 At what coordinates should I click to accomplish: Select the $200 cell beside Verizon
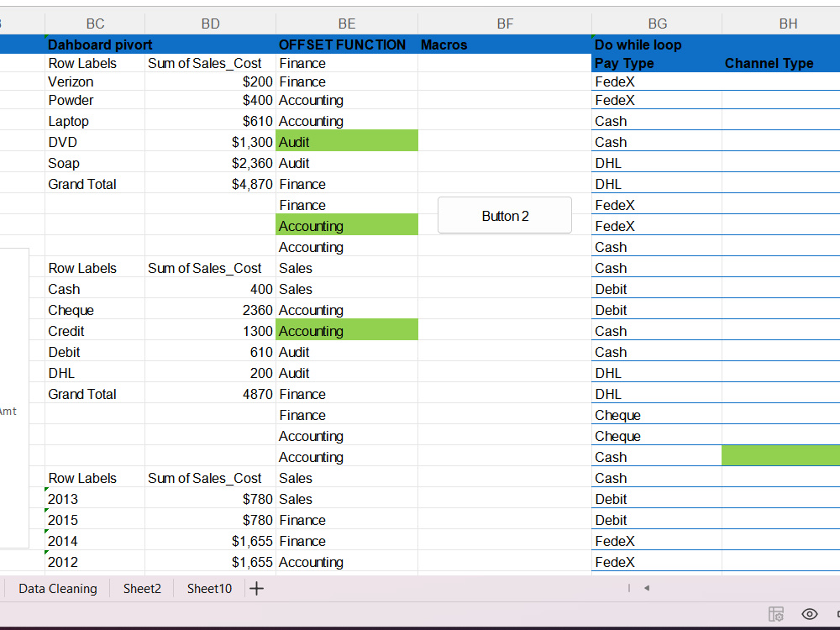[211, 81]
